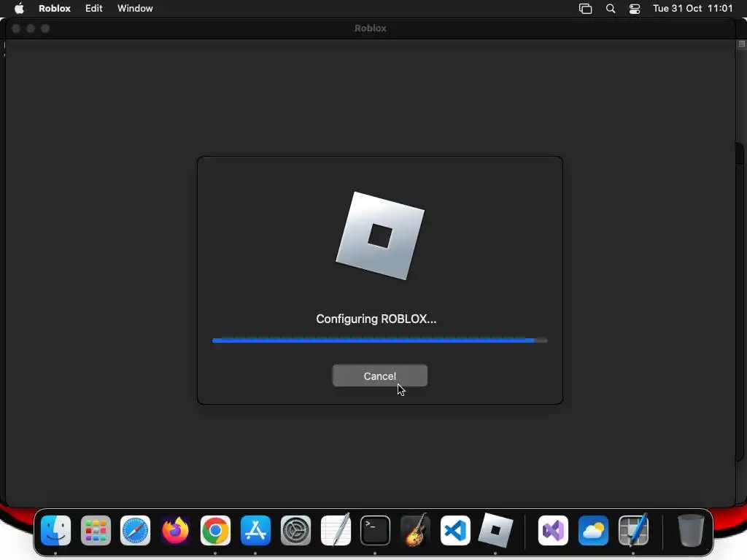Open Finder from the dock
The height and width of the screenshot is (560, 747).
pyautogui.click(x=55, y=531)
